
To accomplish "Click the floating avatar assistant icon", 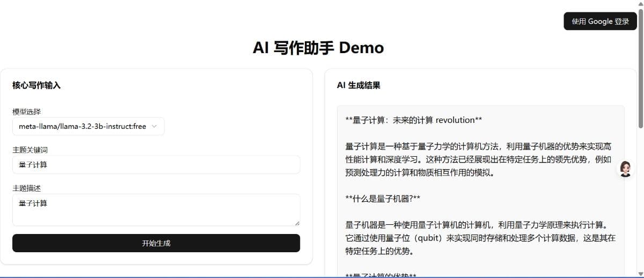I will pyautogui.click(x=625, y=169).
